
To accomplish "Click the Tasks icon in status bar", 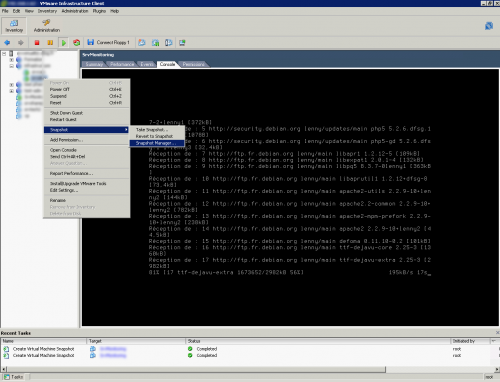I will 7,377.
